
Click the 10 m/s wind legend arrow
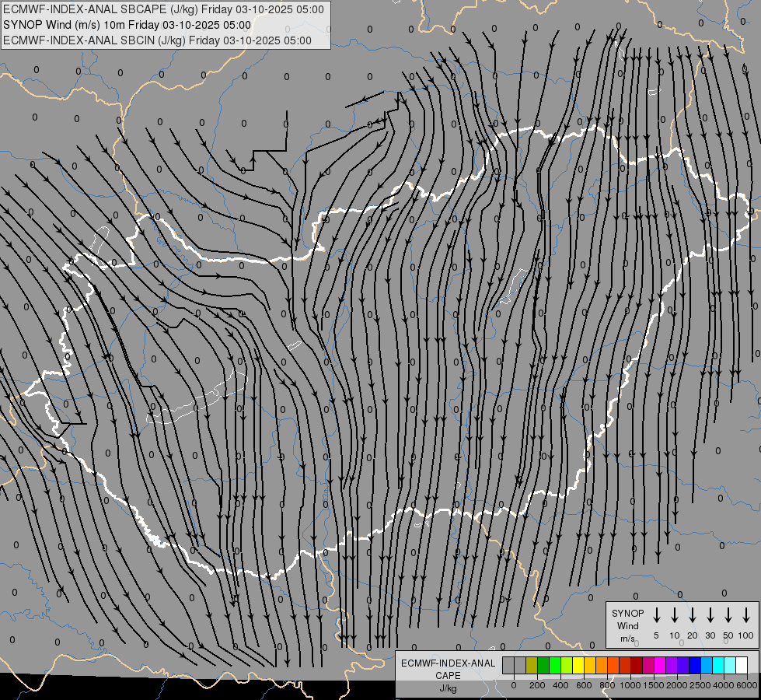pos(674,615)
